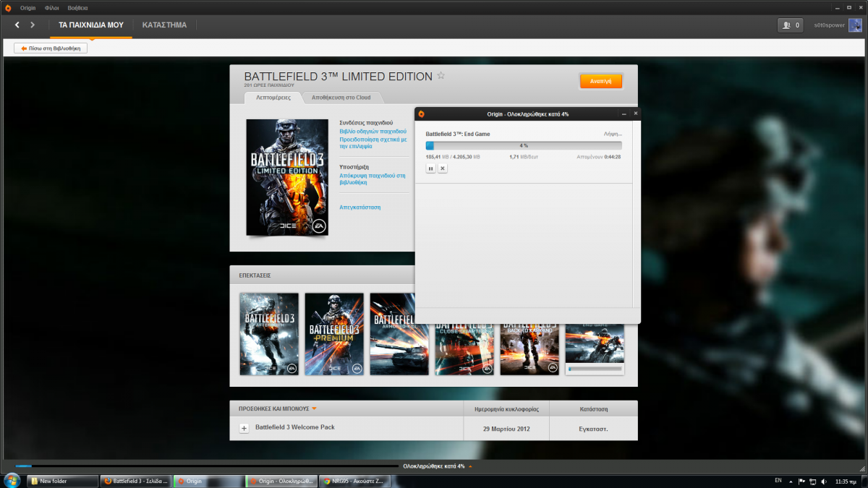This screenshot has width=868, height=488.
Task: Cancel the End Game download
Action: pyautogui.click(x=443, y=168)
